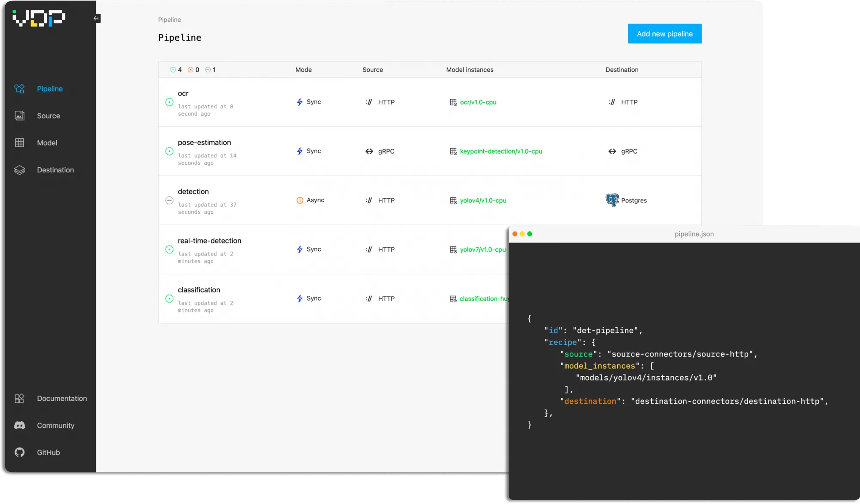Click "det-pipeline" id value in pipeline.json

(x=605, y=330)
